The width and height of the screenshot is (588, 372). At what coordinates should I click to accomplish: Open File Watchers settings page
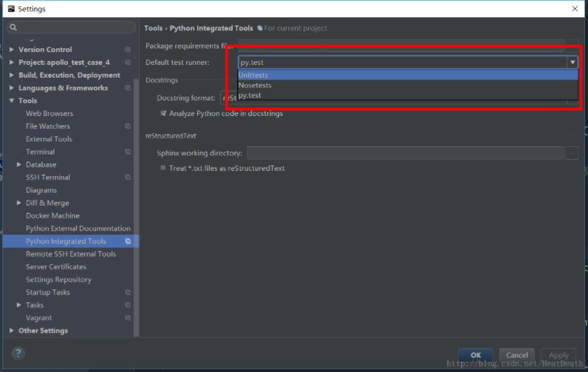[48, 126]
